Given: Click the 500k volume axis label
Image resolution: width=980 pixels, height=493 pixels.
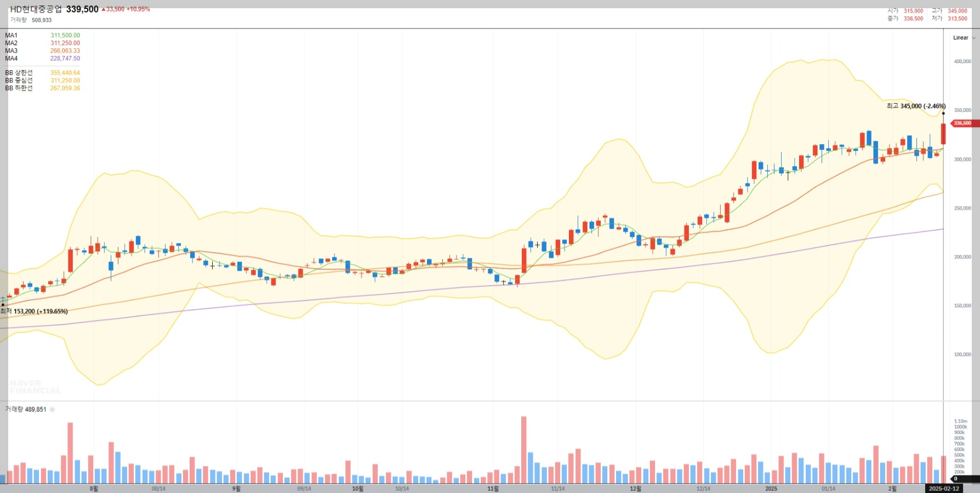Looking at the screenshot, I should (x=959, y=455).
